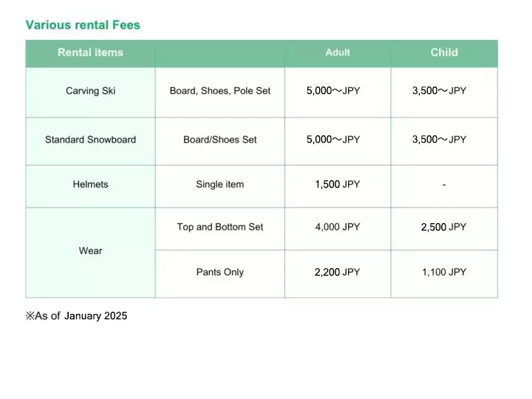Select the "Carving Ski" row label

tap(90, 91)
